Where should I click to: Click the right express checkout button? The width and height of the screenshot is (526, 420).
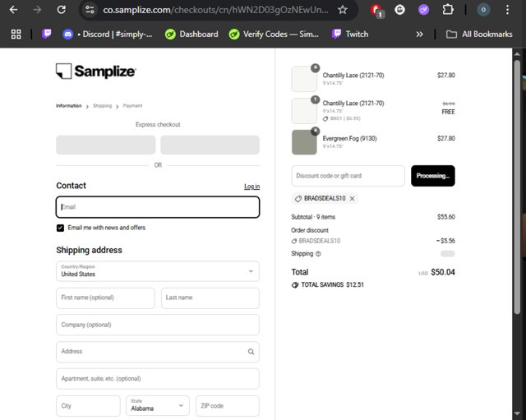pyautogui.click(x=210, y=145)
